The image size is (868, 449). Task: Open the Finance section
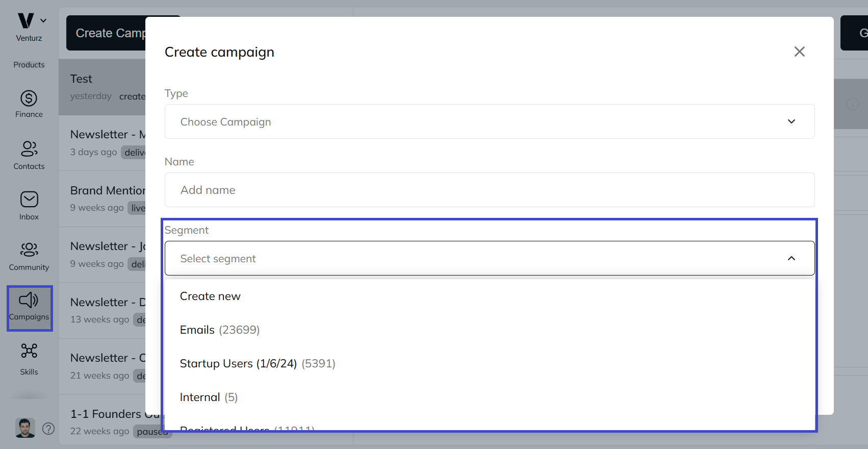pyautogui.click(x=29, y=104)
